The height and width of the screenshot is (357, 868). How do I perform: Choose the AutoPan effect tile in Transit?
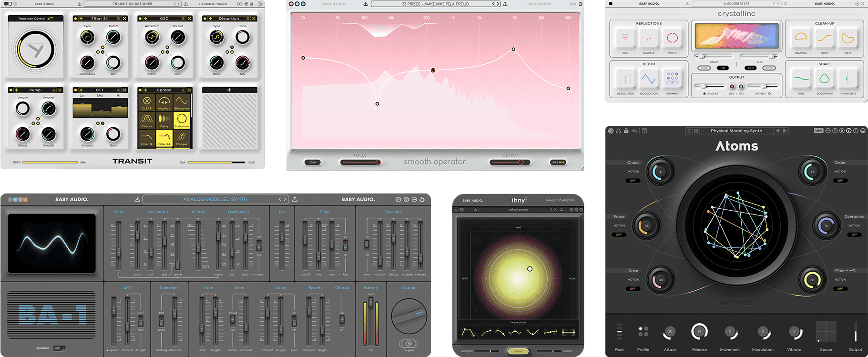point(164,102)
